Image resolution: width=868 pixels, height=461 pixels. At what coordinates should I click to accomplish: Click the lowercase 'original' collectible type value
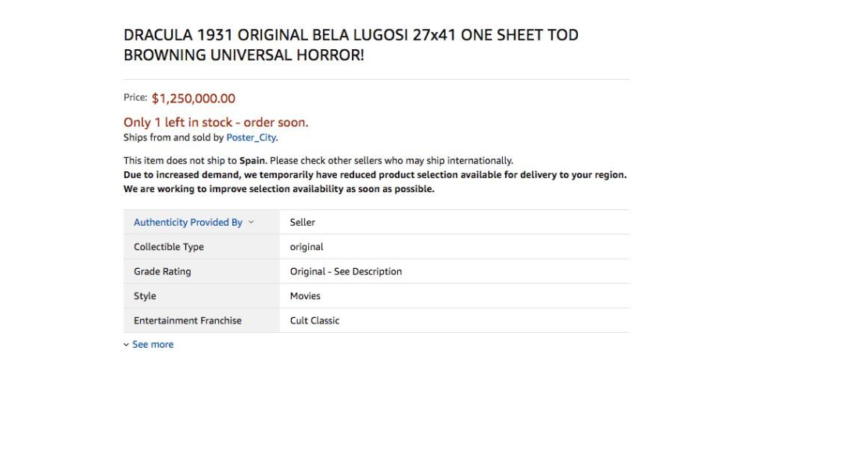pyautogui.click(x=307, y=247)
